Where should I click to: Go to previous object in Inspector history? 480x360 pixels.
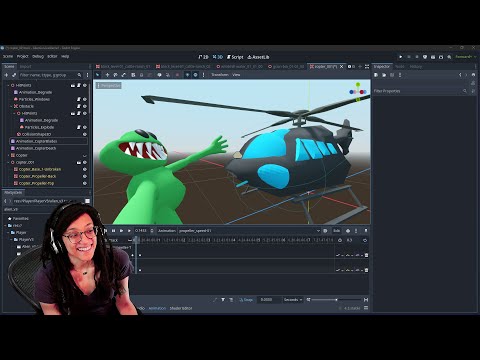(x=460, y=75)
